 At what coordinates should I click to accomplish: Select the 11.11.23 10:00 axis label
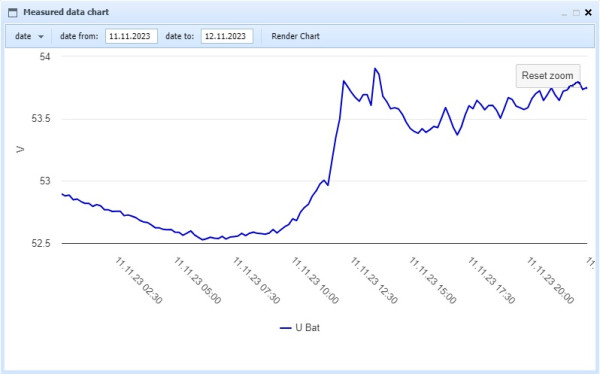pyautogui.click(x=315, y=281)
